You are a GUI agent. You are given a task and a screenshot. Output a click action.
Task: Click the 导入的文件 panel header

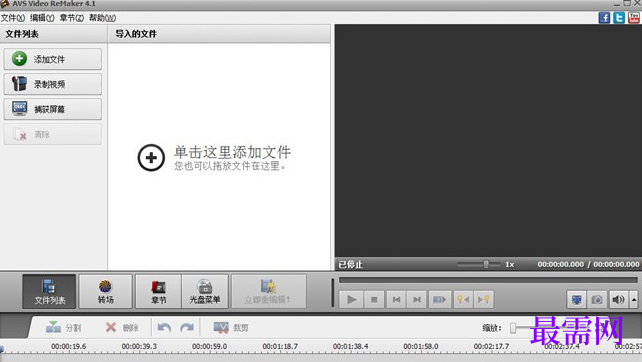(136, 34)
